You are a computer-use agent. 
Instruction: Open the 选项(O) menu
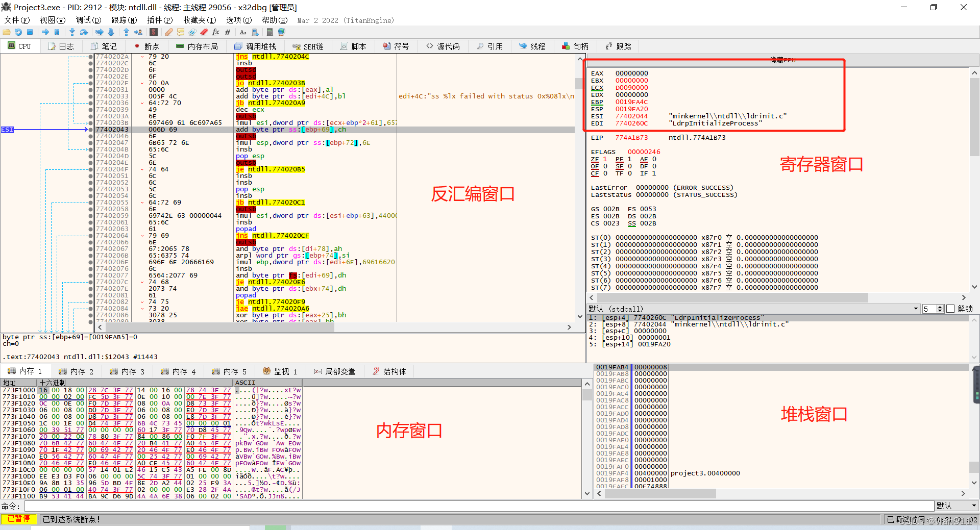coord(239,20)
